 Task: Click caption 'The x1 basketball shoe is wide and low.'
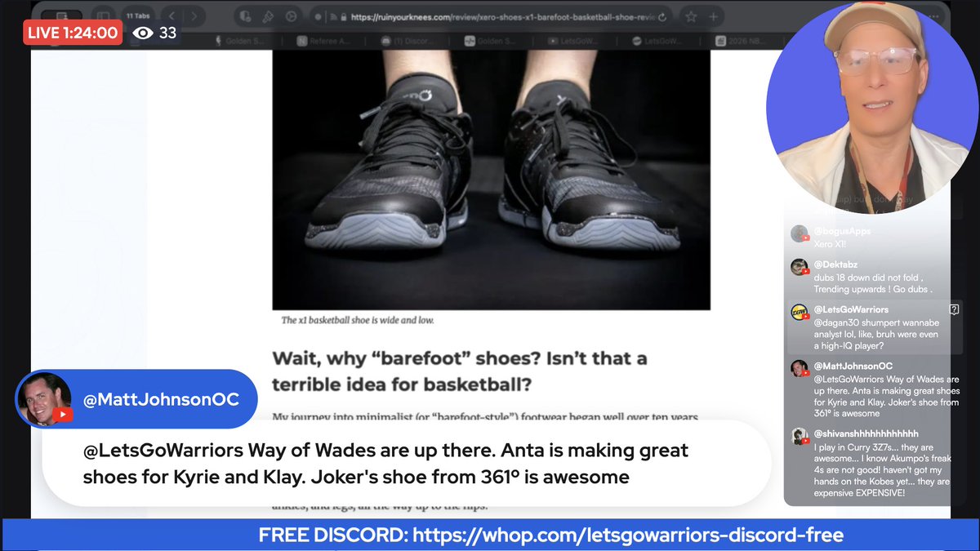click(x=358, y=320)
